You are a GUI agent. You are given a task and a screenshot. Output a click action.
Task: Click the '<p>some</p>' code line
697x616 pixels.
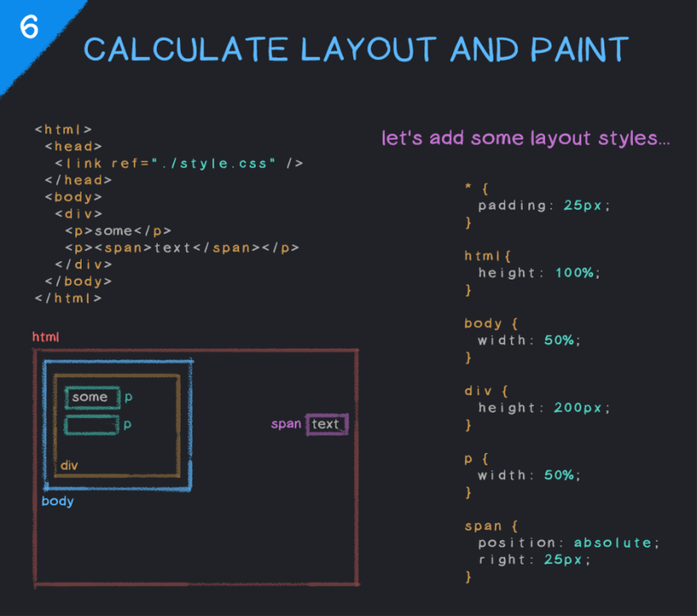coord(118,231)
